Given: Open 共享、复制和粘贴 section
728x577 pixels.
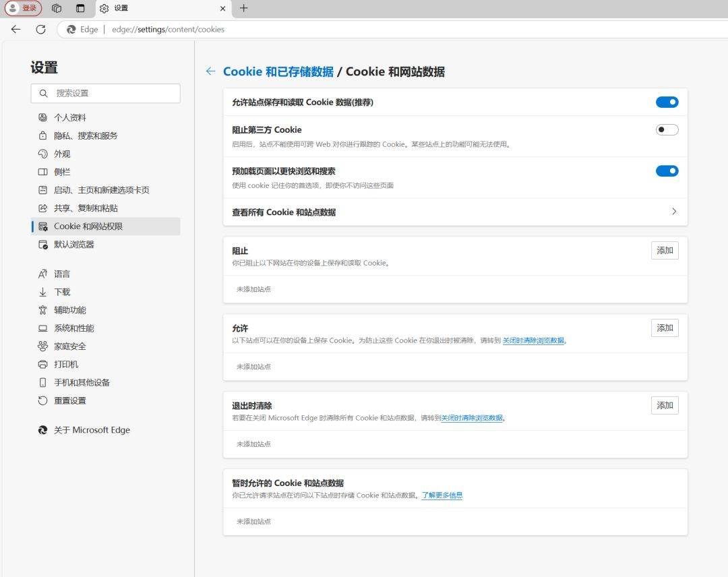Looking at the screenshot, I should [x=105, y=208].
